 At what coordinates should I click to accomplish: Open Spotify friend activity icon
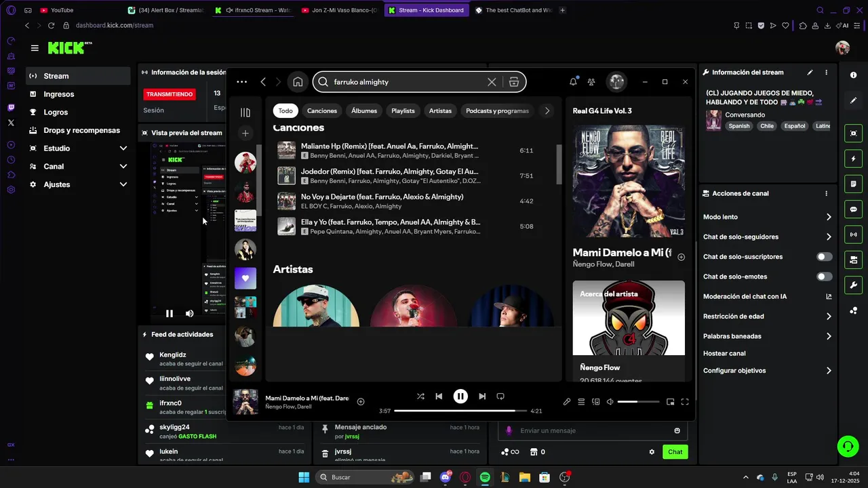591,82
